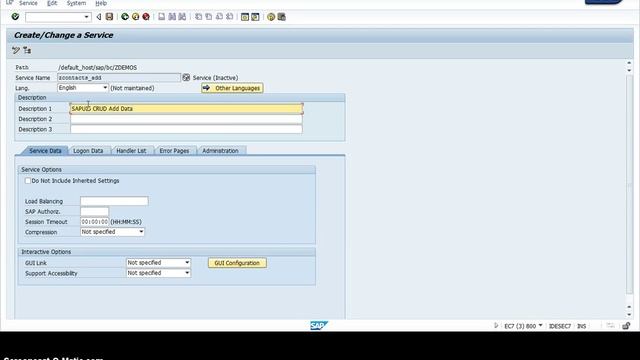Click the IDESEC7 status bar entry

pyautogui.click(x=560, y=326)
